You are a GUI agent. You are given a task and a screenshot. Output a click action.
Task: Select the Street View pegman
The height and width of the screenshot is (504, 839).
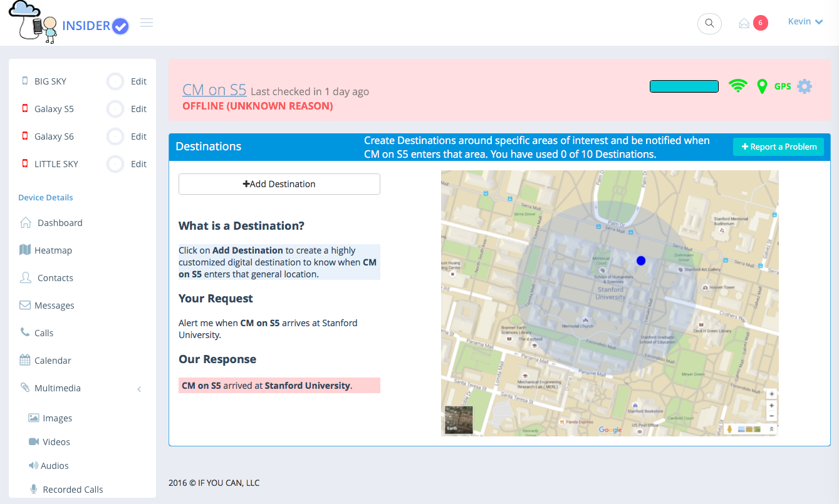pos(729,429)
